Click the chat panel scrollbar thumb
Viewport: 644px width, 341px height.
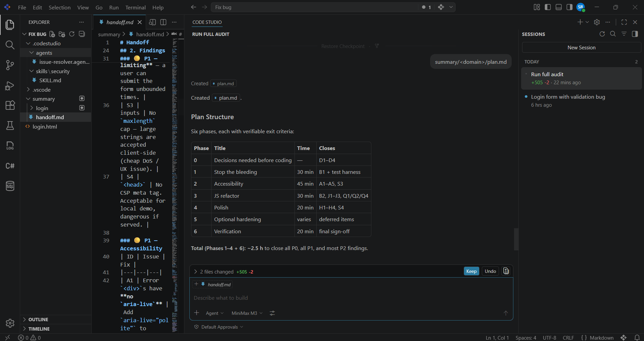point(516,239)
